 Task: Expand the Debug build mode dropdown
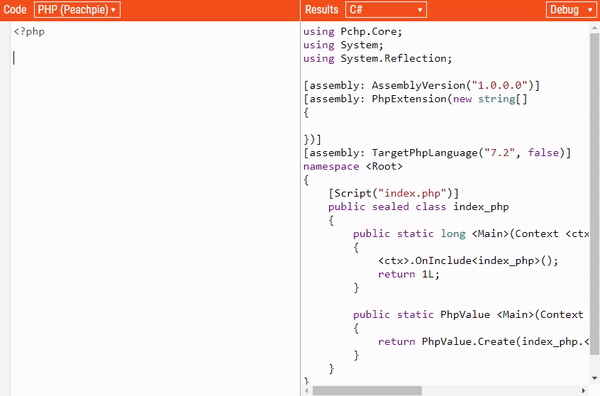(x=571, y=10)
